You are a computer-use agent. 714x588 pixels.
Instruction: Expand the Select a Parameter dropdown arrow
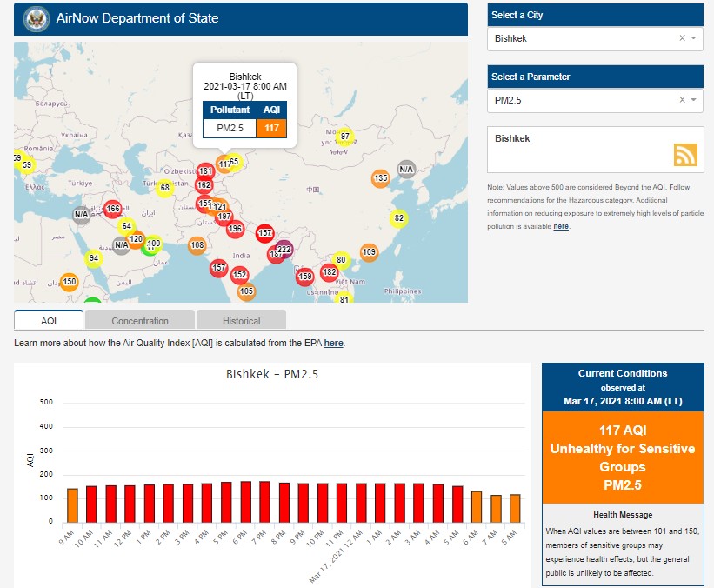point(694,100)
